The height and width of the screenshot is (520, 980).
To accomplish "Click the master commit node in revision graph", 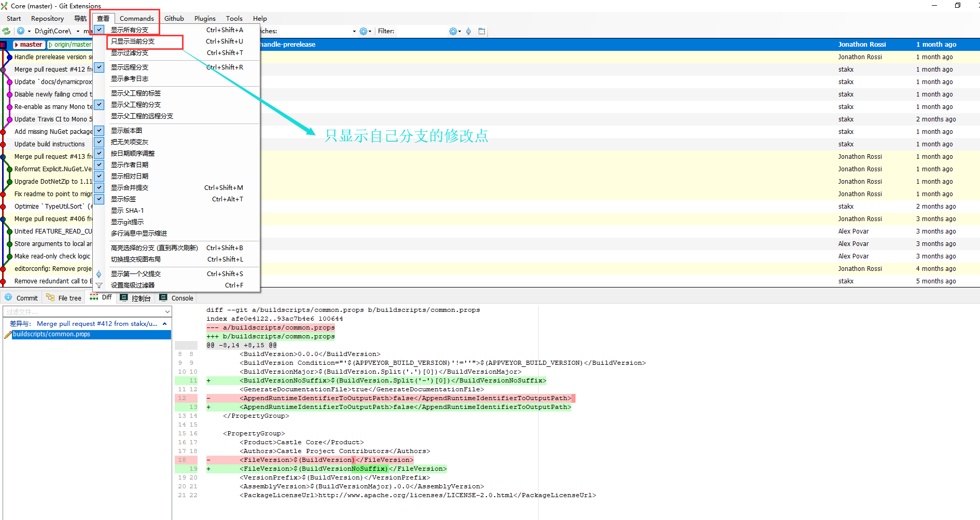I will tap(4, 45).
